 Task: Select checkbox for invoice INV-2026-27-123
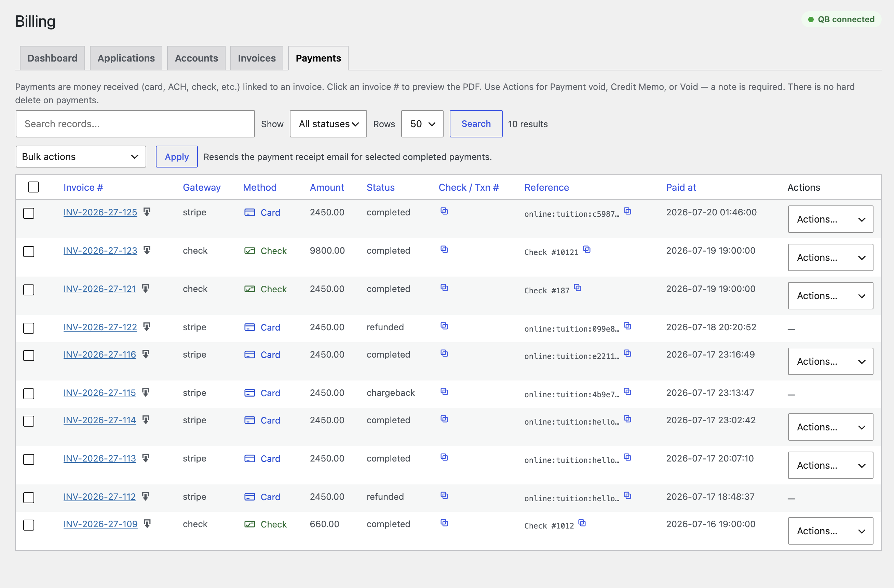29,251
